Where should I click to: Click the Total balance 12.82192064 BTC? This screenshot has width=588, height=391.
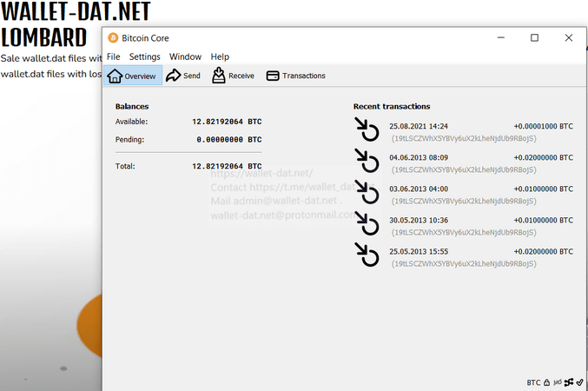point(227,166)
